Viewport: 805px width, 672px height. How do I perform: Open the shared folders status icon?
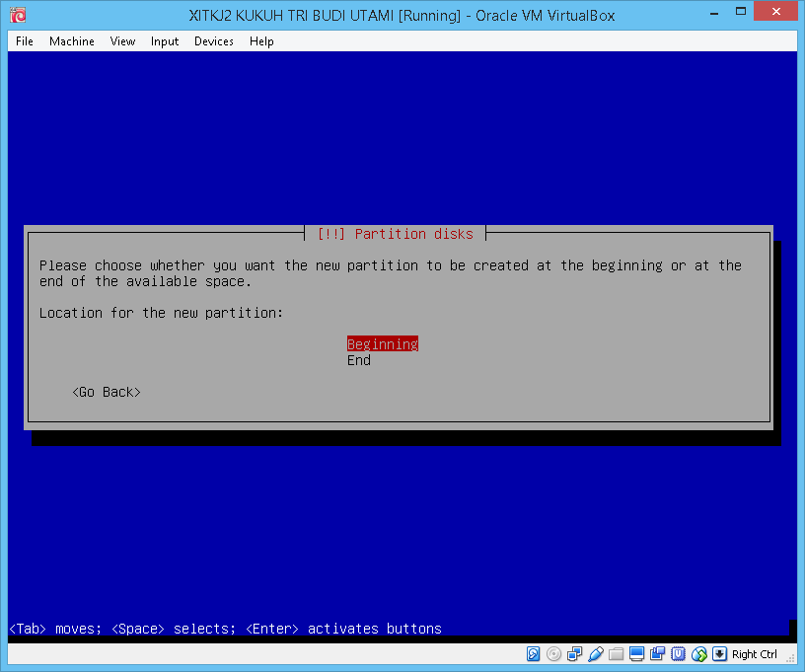pos(616,654)
